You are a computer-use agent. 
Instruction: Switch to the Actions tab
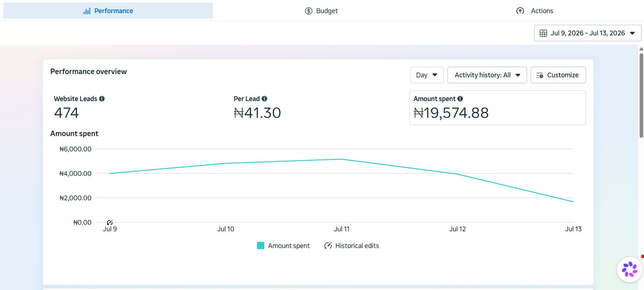tap(534, 11)
